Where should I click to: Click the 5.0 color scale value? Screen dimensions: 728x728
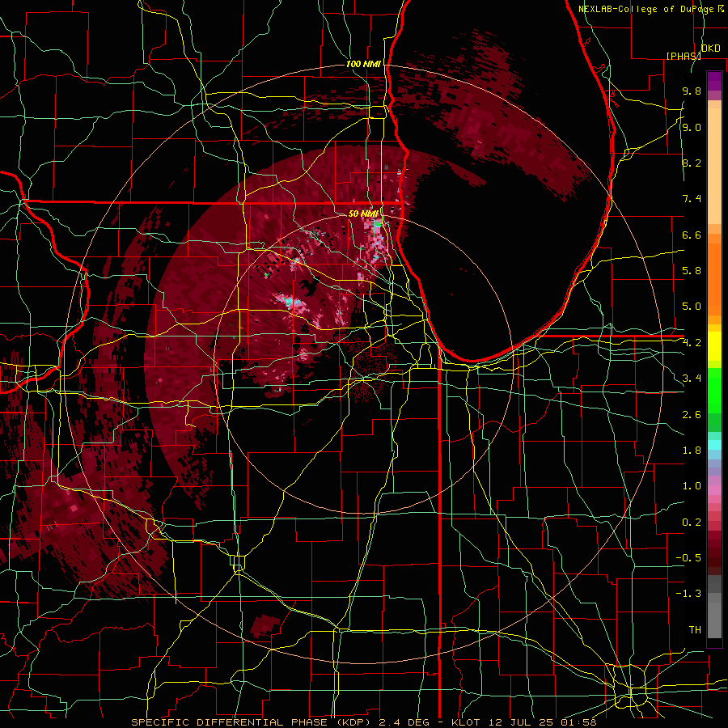(x=692, y=307)
